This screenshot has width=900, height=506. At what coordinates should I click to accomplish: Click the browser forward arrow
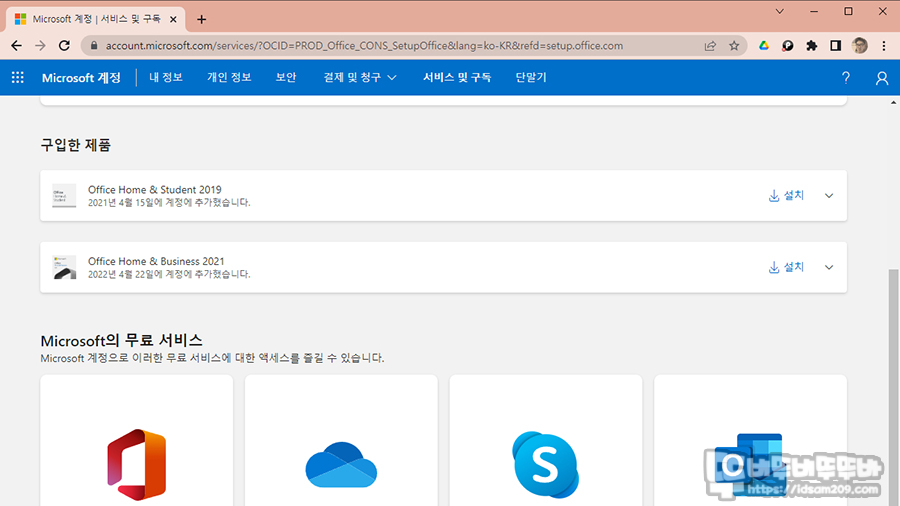tap(40, 46)
